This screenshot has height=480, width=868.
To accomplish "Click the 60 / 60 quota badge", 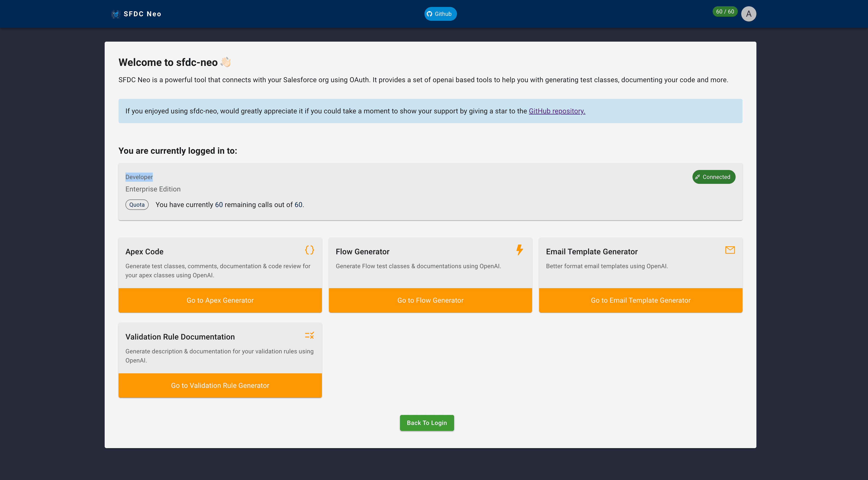I will pos(725,11).
